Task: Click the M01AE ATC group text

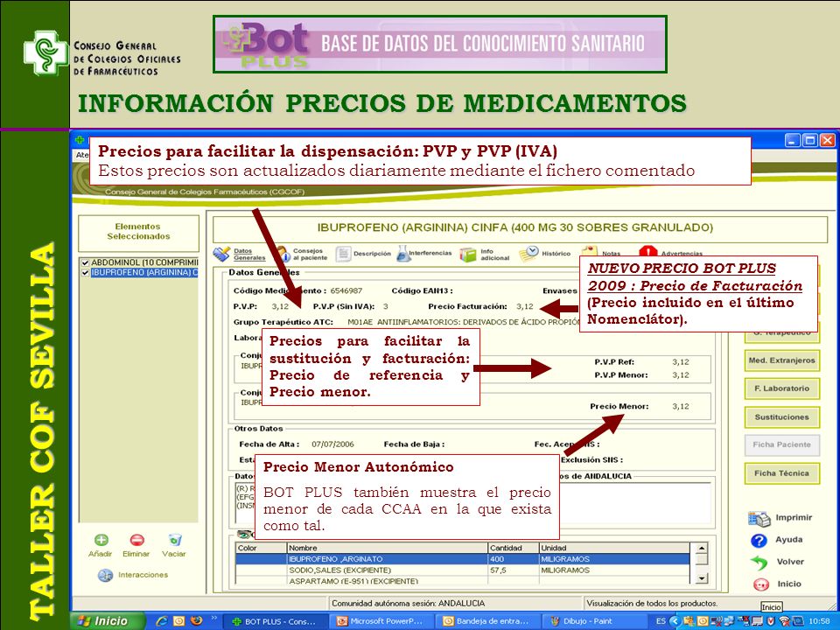Action: (x=464, y=322)
